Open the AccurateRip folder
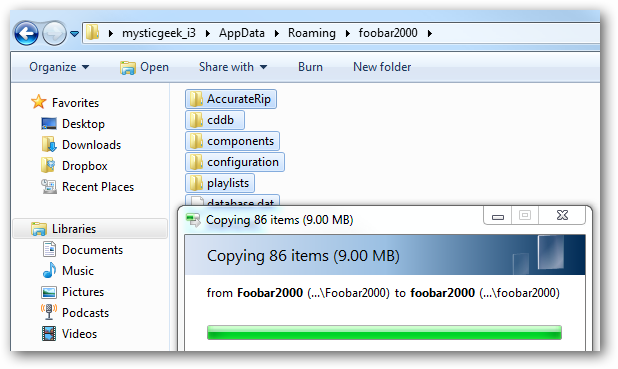 pos(231,99)
